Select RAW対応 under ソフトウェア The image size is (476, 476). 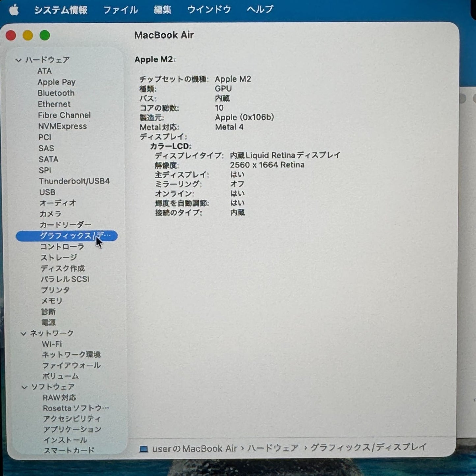tap(59, 398)
